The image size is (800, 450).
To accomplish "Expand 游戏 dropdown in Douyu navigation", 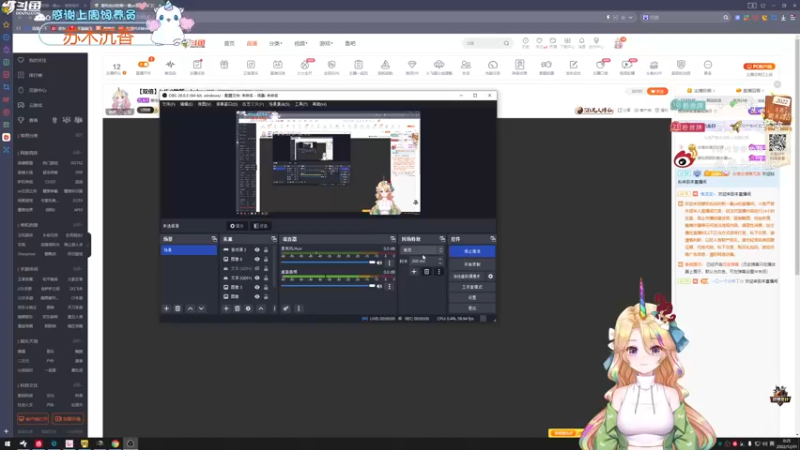I will point(326,43).
